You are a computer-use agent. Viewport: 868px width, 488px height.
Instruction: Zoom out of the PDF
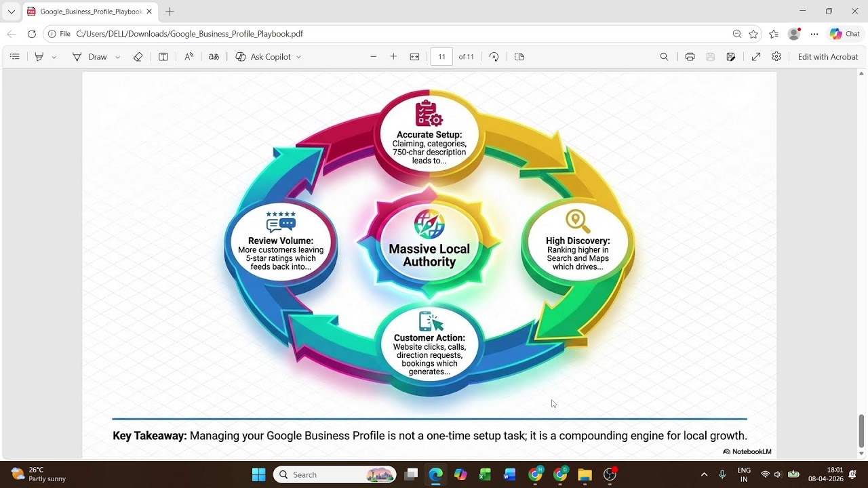pos(374,57)
